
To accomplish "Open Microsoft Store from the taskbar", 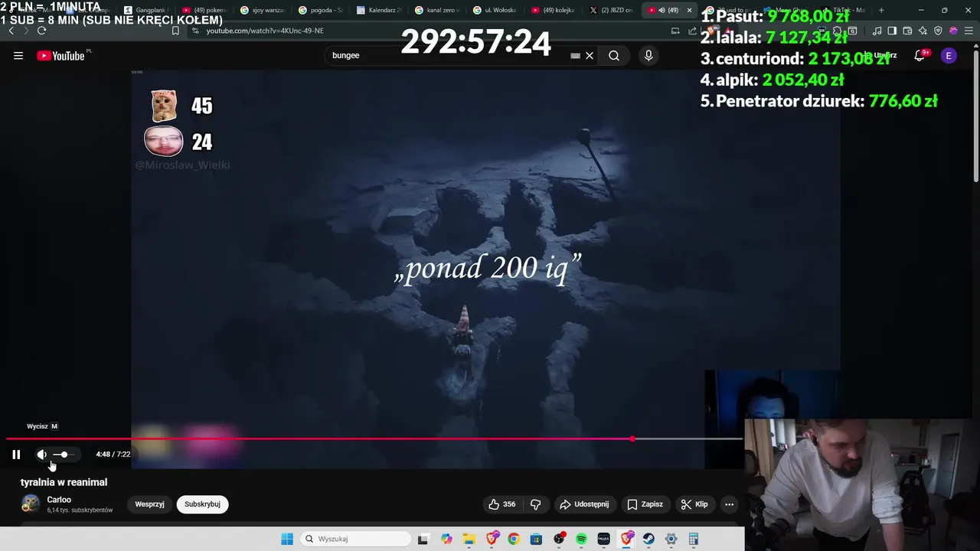I will [x=536, y=539].
